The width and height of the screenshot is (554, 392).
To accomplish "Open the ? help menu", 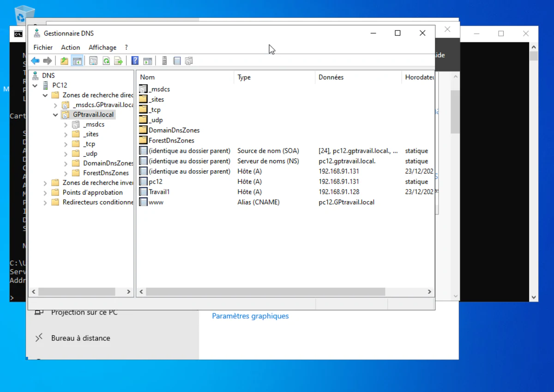I will [126, 48].
